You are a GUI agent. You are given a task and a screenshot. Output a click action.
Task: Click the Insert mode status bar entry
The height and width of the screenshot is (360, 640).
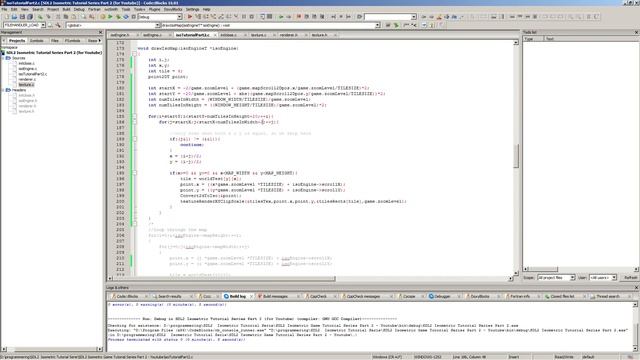point(513,357)
